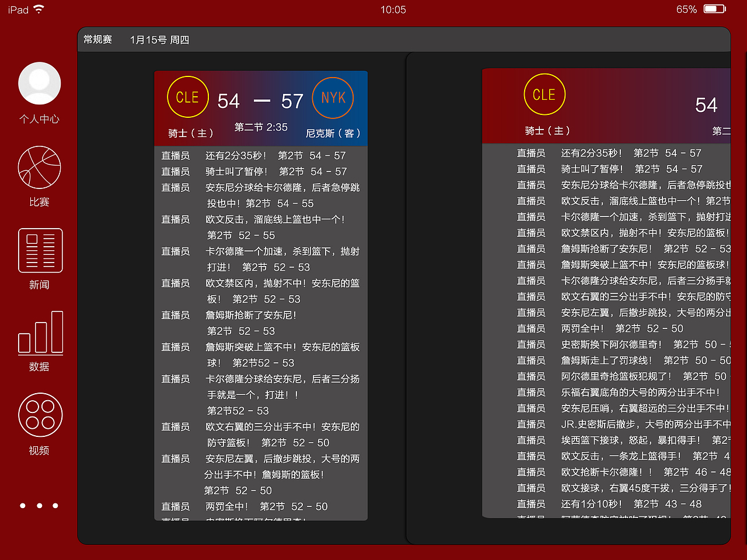Tap the 新闻 label
The height and width of the screenshot is (560, 747).
click(x=39, y=285)
